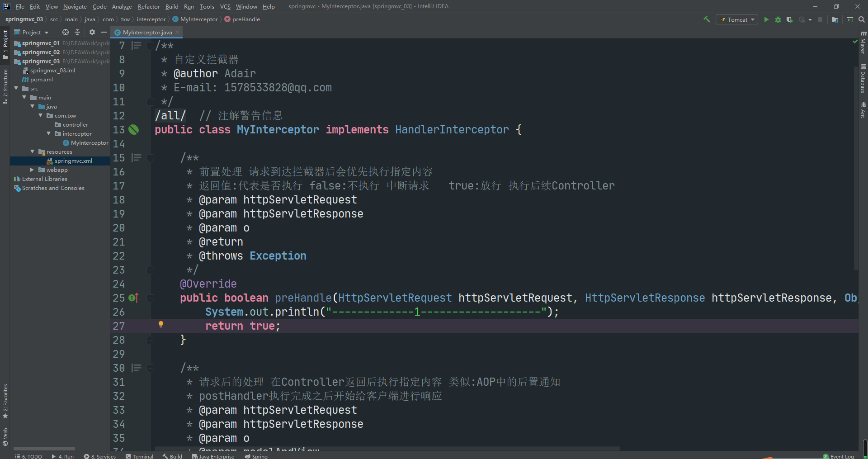Close the MyInterceptor.java tab
This screenshot has width=868, height=459.
(178, 32)
